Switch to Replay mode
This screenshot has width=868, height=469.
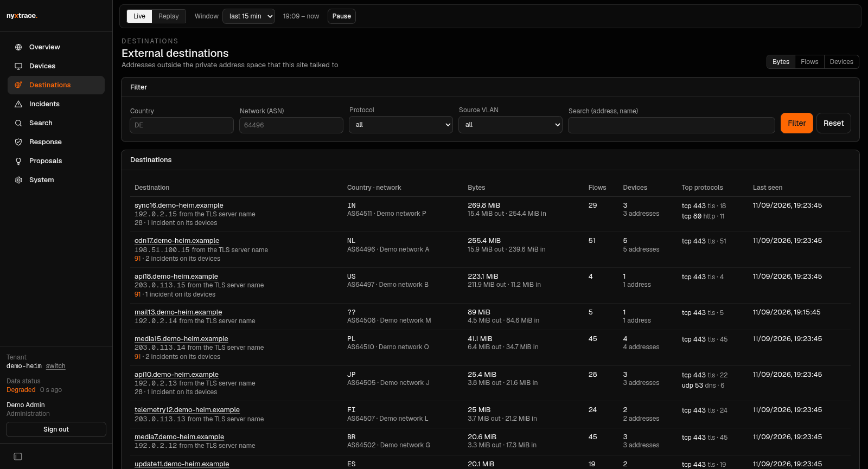click(x=169, y=16)
